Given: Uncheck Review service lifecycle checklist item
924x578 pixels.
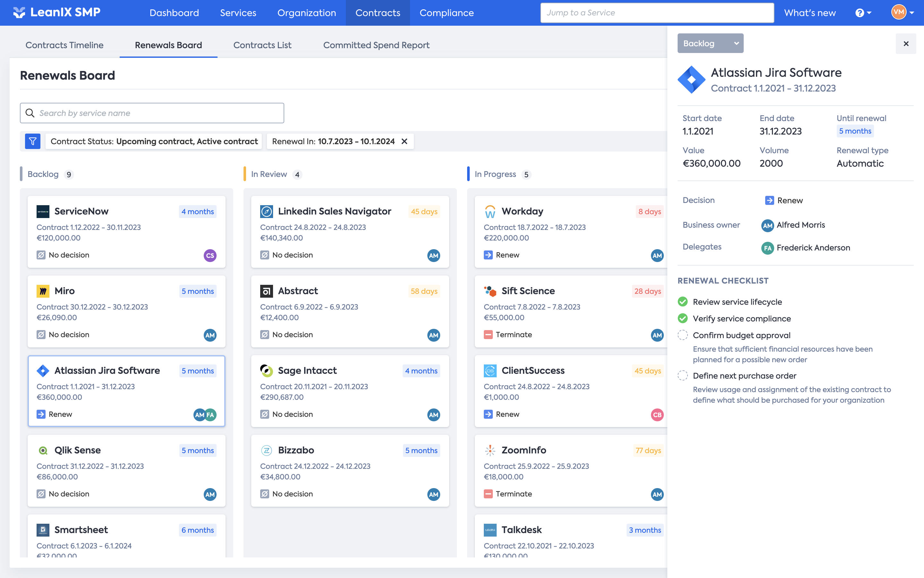Looking at the screenshot, I should point(683,302).
